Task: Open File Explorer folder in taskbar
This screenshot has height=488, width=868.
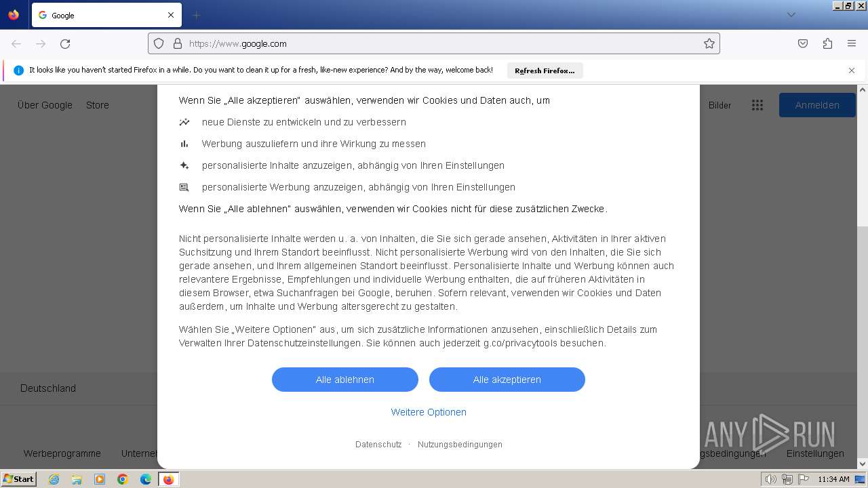Action: pyautogui.click(x=77, y=479)
